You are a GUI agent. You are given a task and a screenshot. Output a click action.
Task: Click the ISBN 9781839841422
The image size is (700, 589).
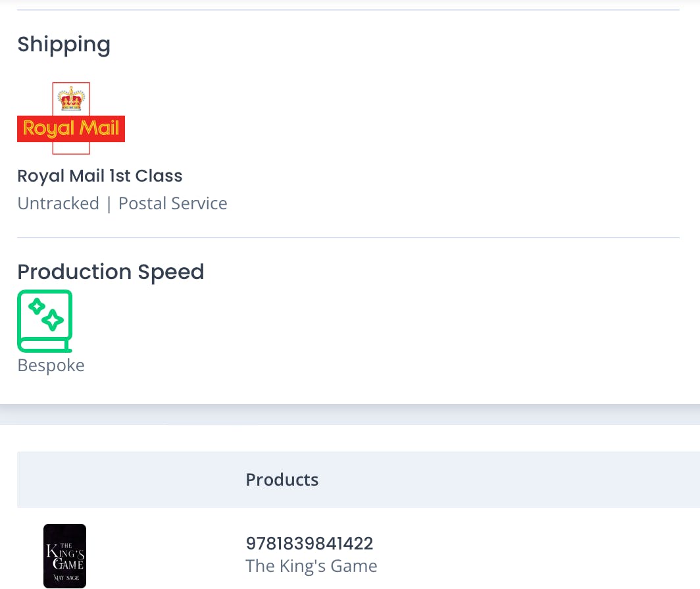click(x=309, y=544)
